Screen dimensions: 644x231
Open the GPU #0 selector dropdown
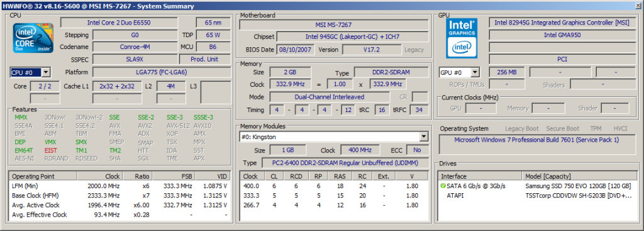pyautogui.click(x=475, y=73)
